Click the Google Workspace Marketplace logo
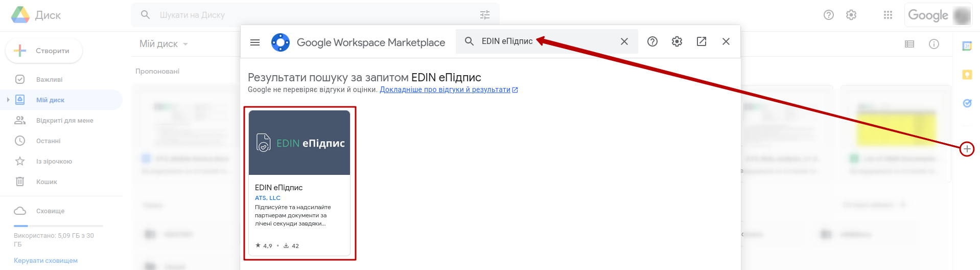 point(281,42)
